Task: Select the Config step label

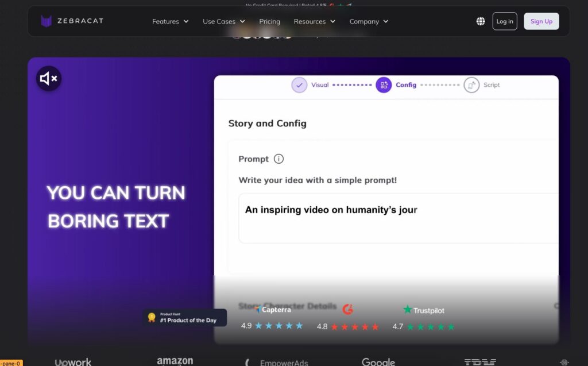Action: coord(406,85)
